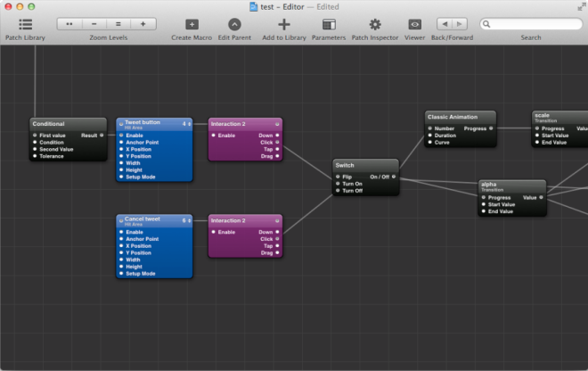Click the test document icon in title bar
This screenshot has height=371, width=588.
click(254, 7)
